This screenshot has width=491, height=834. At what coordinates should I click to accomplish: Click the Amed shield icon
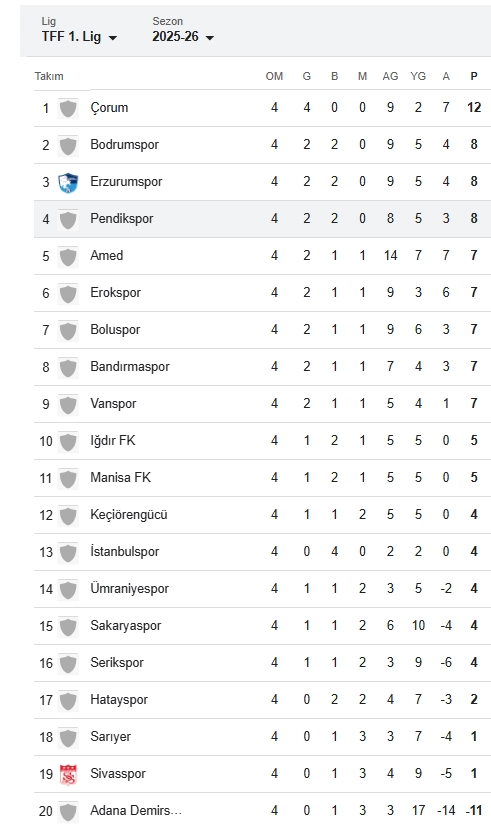coord(68,256)
